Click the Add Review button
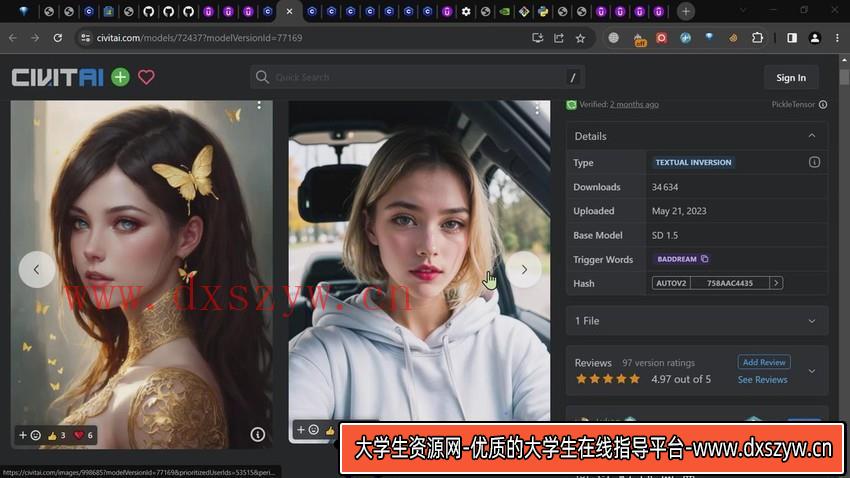The height and width of the screenshot is (478, 850). 764,362
